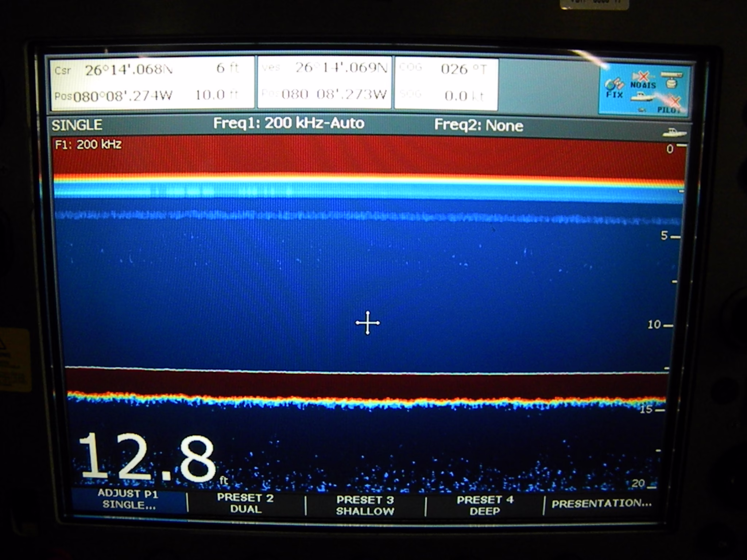Click the NO AIS crossed-out icon

click(643, 81)
